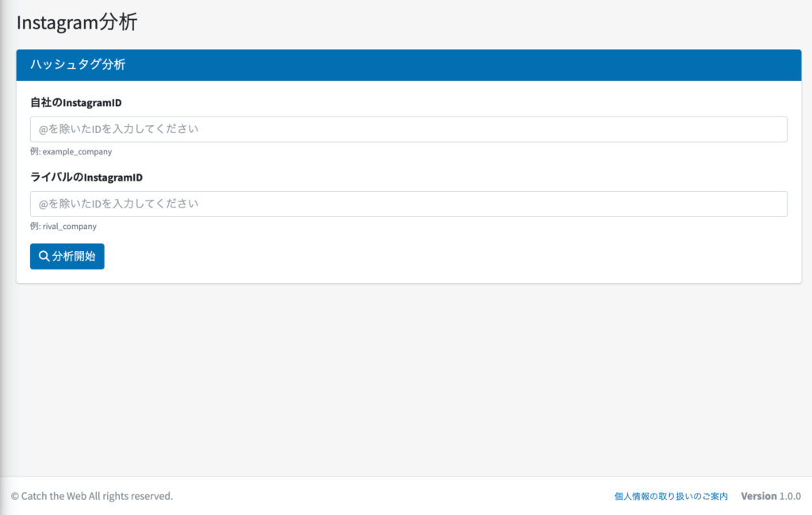Click the 自社のInstagramID field label
Image resolution: width=812 pixels, height=515 pixels.
tap(75, 102)
